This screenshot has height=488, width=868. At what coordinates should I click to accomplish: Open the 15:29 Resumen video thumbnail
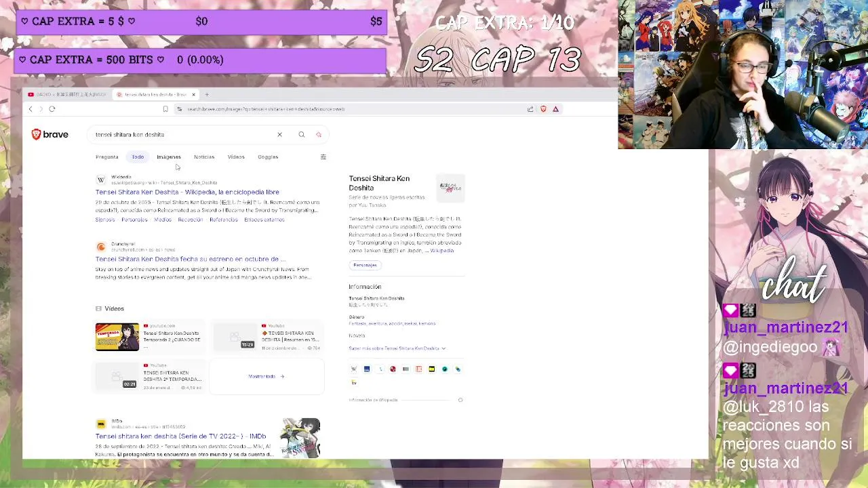tap(234, 337)
